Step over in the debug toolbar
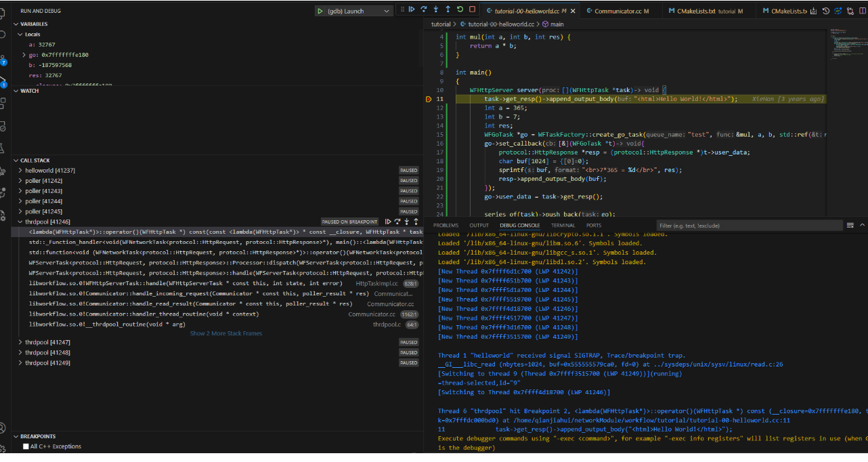Image resolution: width=868 pixels, height=462 pixels. click(x=424, y=9)
